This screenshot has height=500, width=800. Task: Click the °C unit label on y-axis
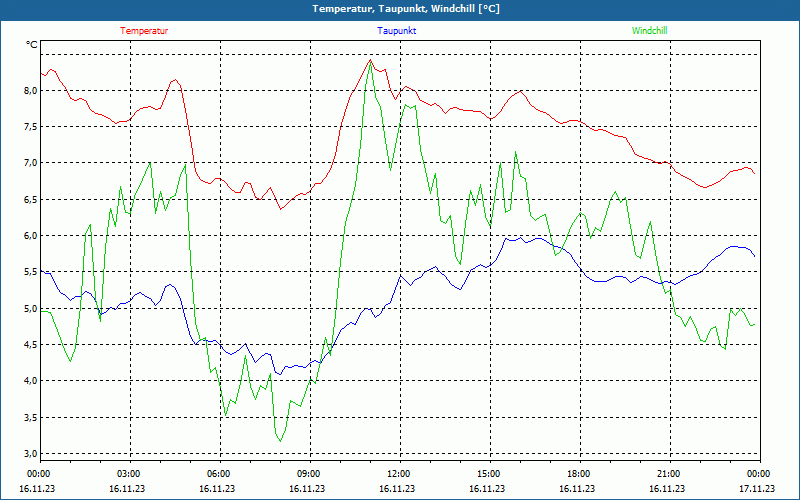[x=32, y=45]
